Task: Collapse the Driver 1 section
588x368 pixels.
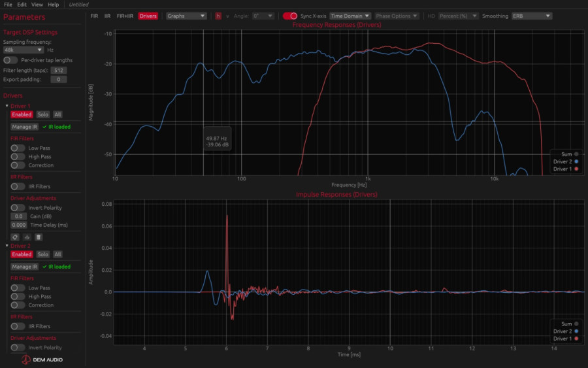Action: pos(7,106)
